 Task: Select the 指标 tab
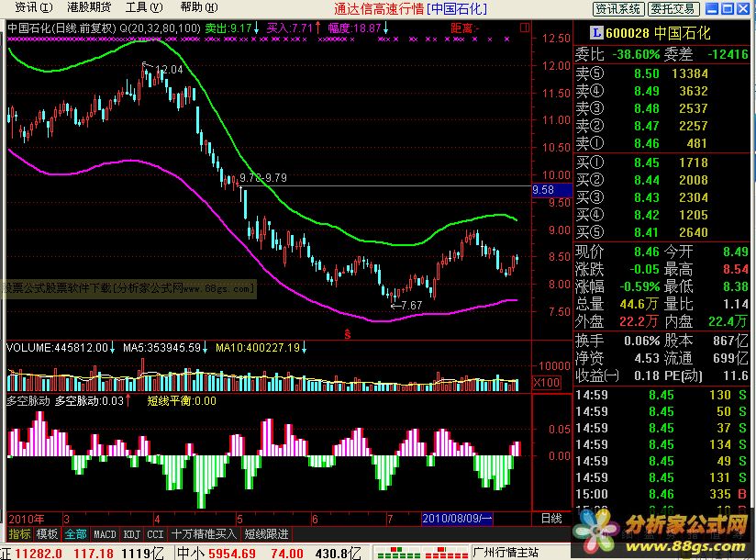[x=19, y=534]
